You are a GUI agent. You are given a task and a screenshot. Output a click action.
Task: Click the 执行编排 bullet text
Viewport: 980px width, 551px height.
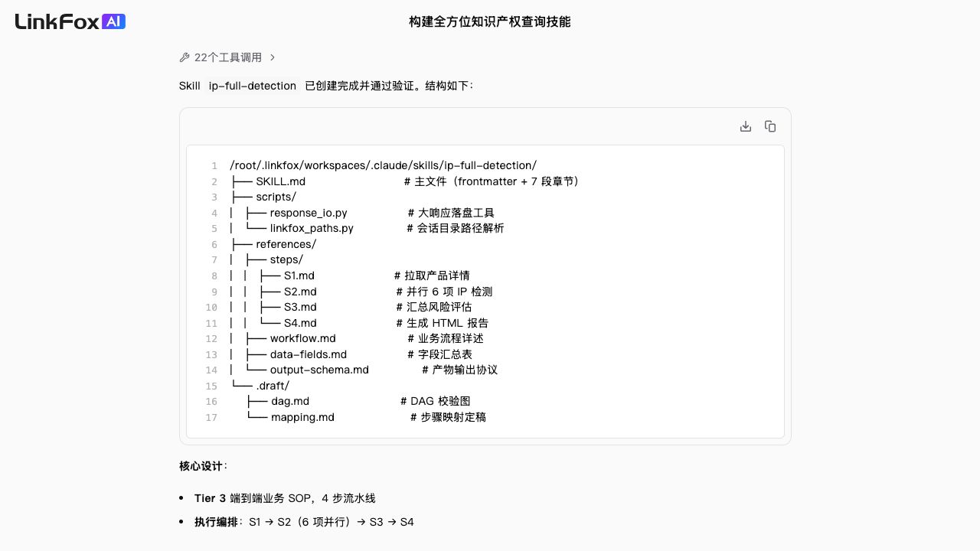click(x=304, y=522)
